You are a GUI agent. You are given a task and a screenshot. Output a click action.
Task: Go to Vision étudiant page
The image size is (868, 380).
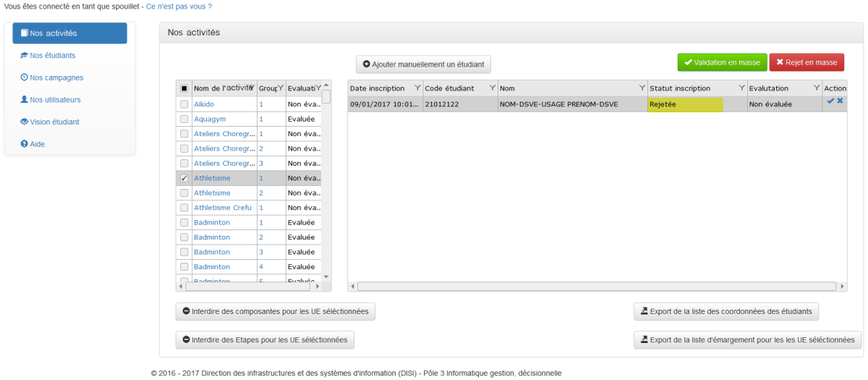tap(54, 122)
